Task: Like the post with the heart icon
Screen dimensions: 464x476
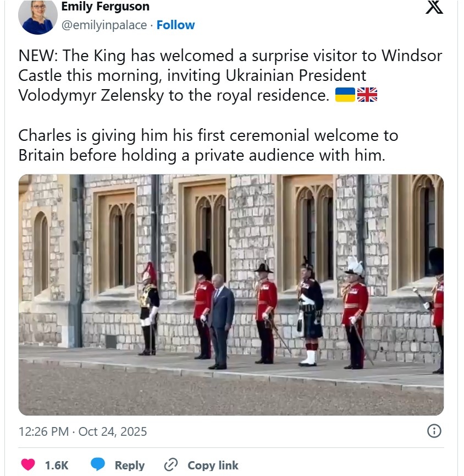Action: coord(28,465)
